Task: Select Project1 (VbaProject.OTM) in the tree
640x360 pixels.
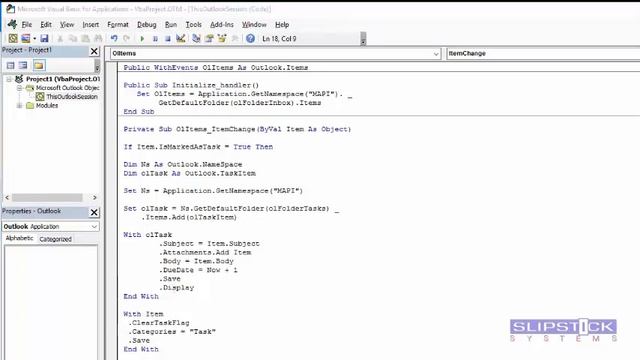Action: [63, 79]
